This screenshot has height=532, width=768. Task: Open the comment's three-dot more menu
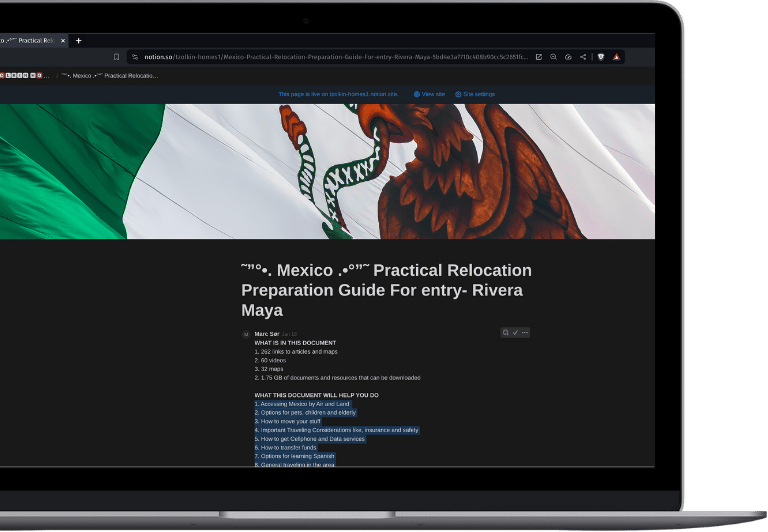[x=525, y=333]
